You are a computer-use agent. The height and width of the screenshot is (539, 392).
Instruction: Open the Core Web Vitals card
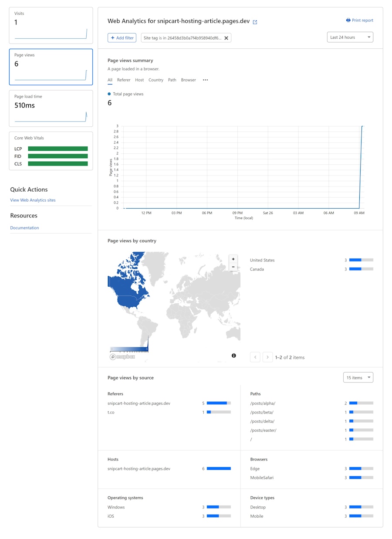tap(51, 151)
